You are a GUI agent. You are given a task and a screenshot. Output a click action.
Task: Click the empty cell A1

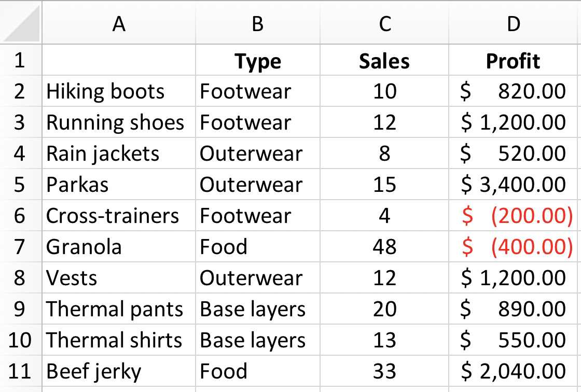(x=119, y=60)
